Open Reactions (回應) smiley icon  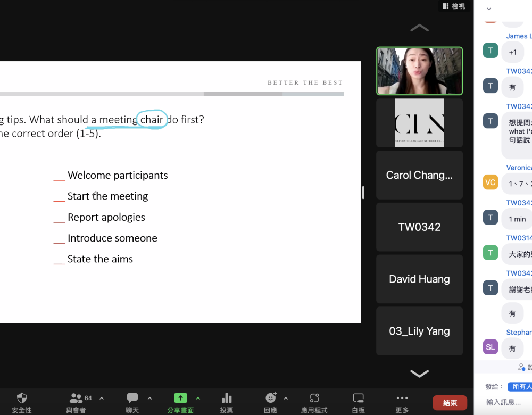[x=271, y=398]
